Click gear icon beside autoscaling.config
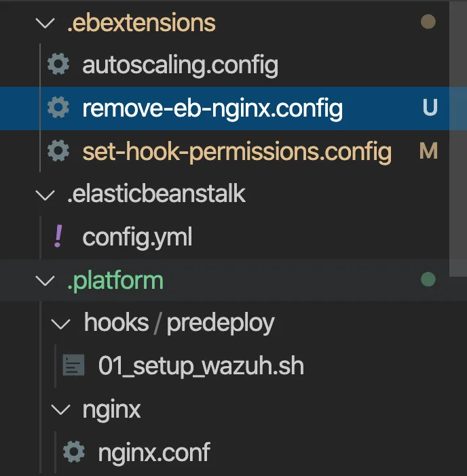 click(x=58, y=65)
